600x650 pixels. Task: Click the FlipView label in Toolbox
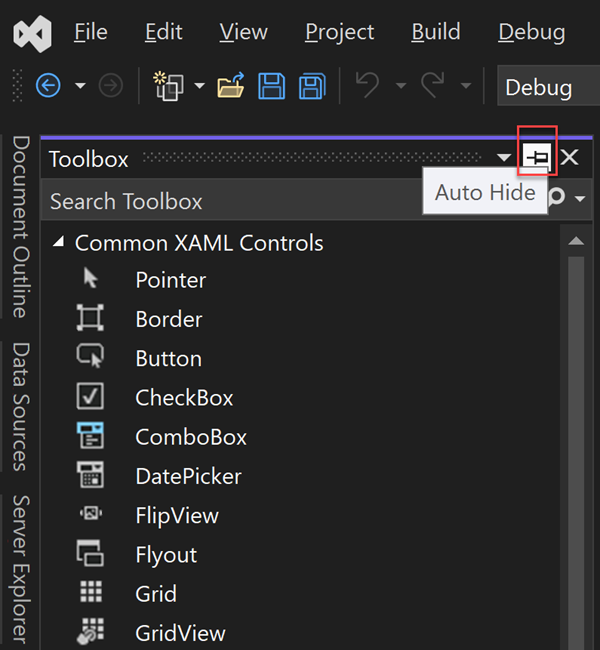click(177, 516)
